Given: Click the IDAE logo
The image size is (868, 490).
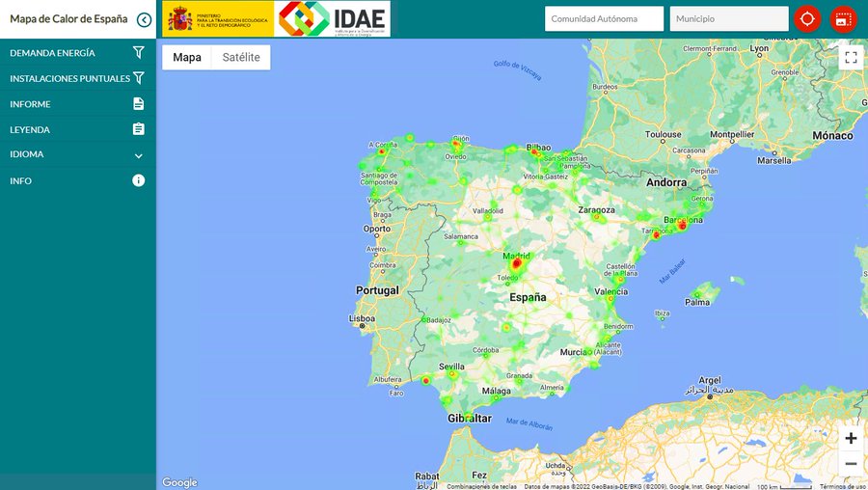Looking at the screenshot, I should tap(332, 19).
